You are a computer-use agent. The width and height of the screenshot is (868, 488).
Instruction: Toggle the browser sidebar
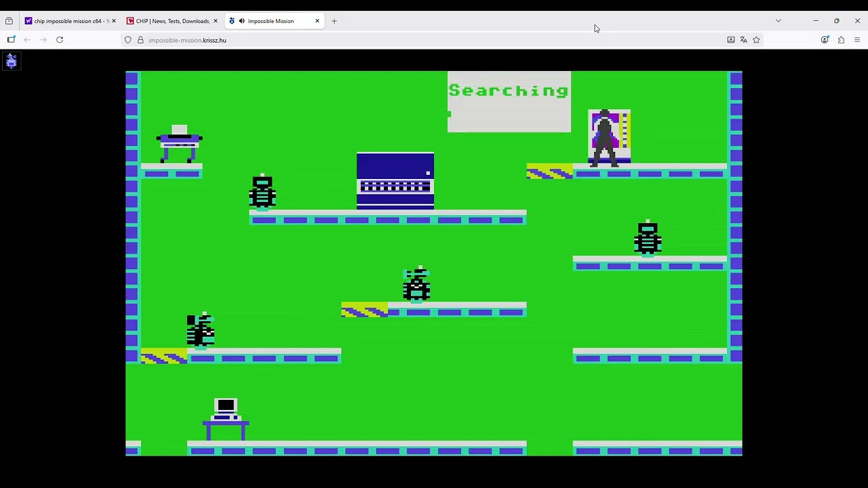pyautogui.click(x=11, y=40)
